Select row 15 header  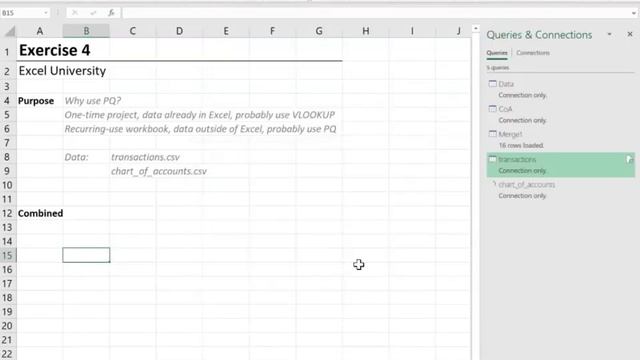(7, 256)
